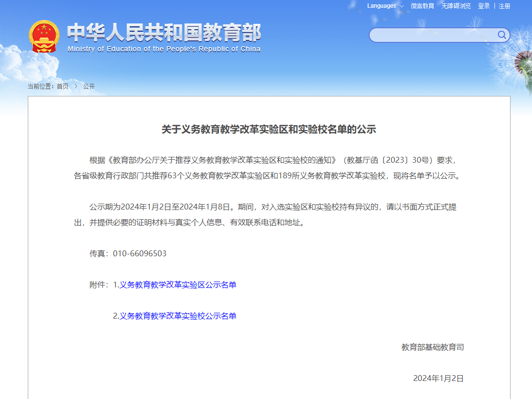Click the magnifier search icon

[502, 35]
